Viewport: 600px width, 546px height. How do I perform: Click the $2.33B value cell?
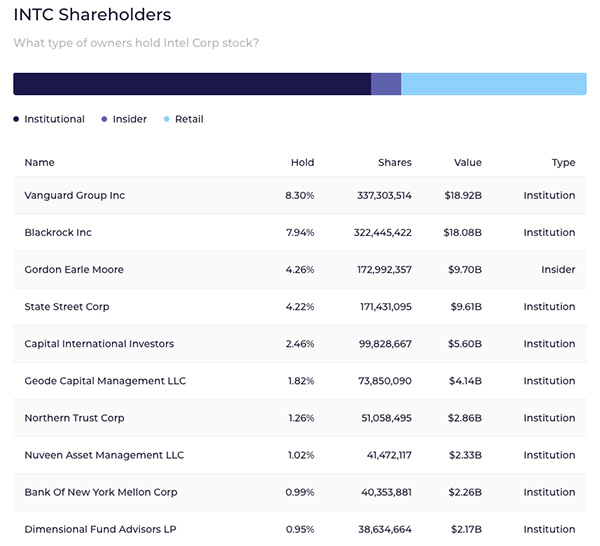465,455
